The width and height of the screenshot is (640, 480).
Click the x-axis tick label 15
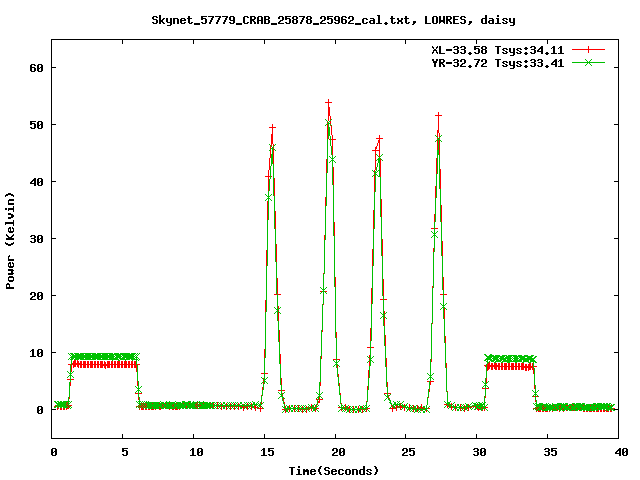click(x=267, y=452)
